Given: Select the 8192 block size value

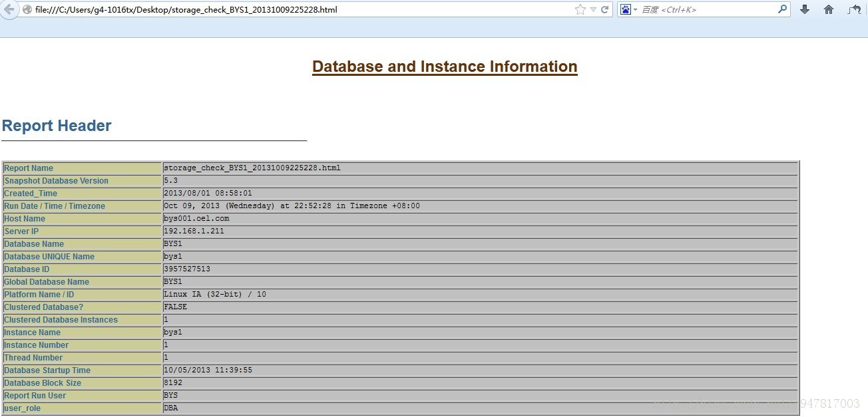Looking at the screenshot, I should pos(173,383).
